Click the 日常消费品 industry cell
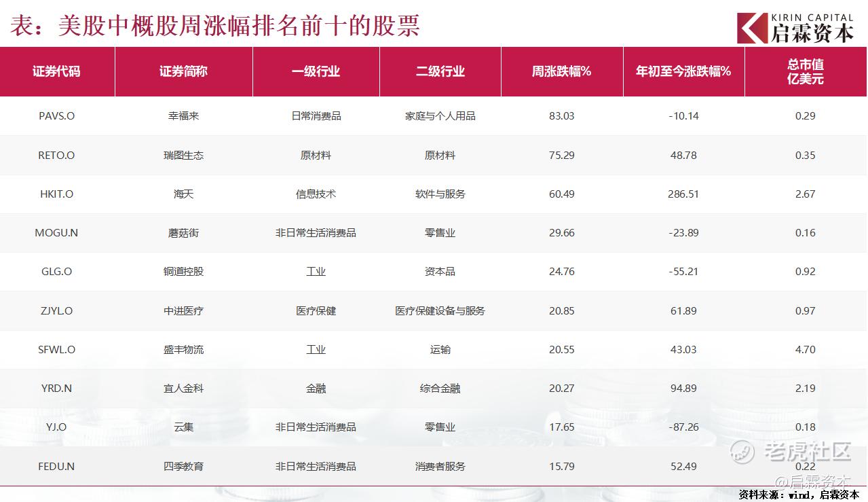Viewport: 868px width, 502px height. tap(316, 116)
